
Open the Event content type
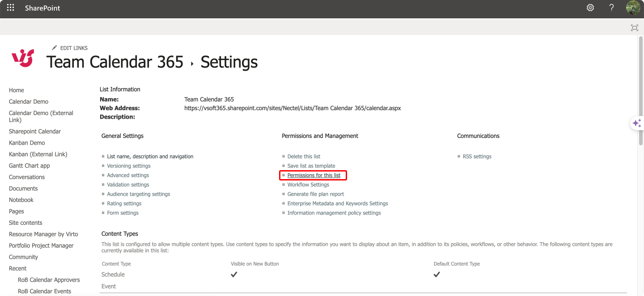click(x=109, y=286)
